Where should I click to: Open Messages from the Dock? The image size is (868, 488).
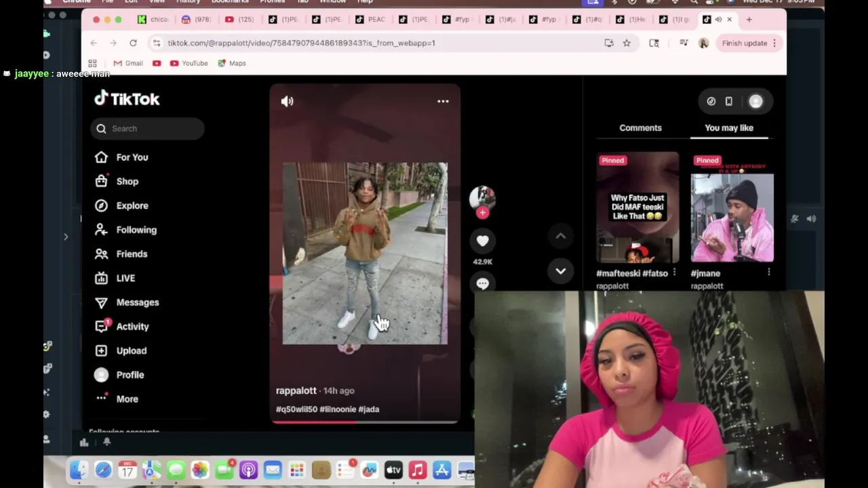tap(176, 470)
